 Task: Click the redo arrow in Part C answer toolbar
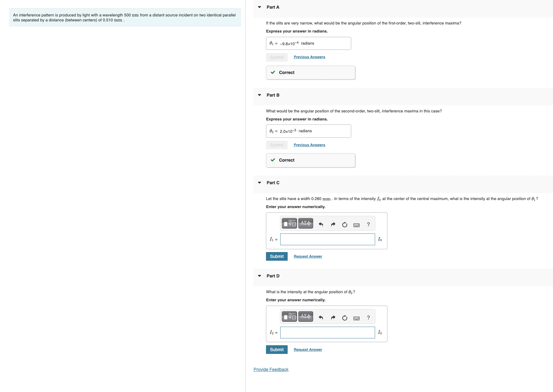coord(333,224)
